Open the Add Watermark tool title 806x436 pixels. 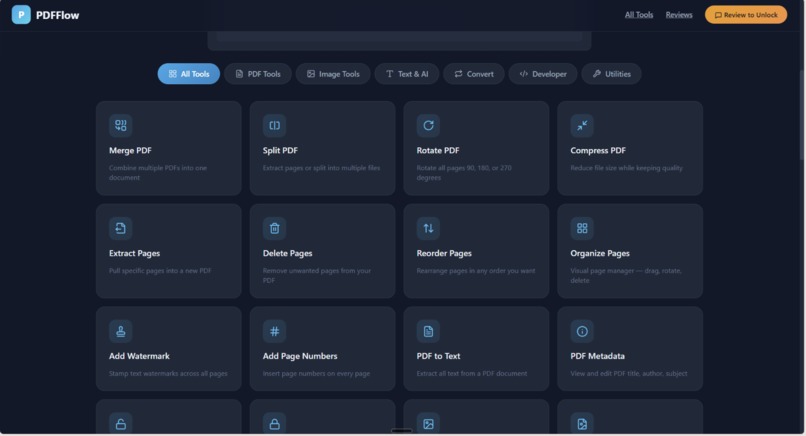point(139,356)
